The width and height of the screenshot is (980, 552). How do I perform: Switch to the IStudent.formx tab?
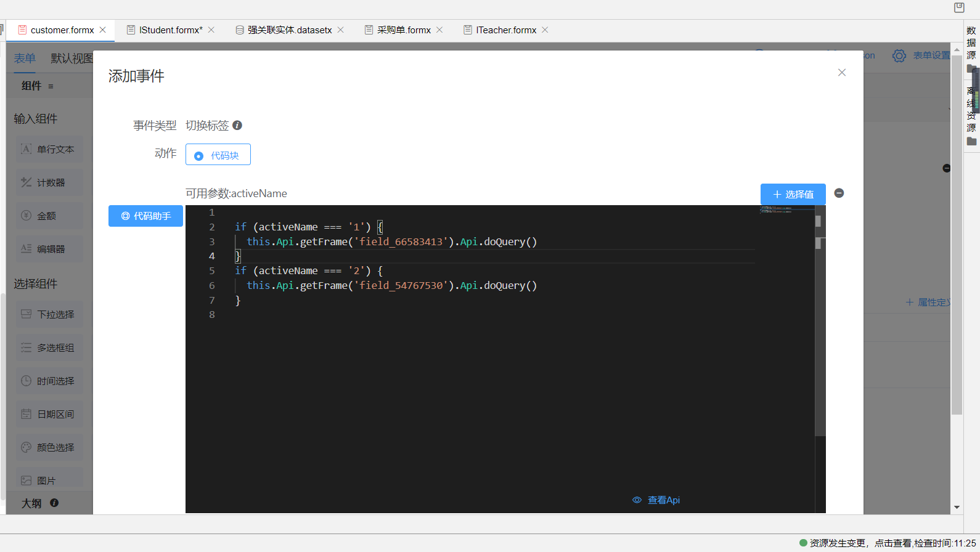click(170, 30)
